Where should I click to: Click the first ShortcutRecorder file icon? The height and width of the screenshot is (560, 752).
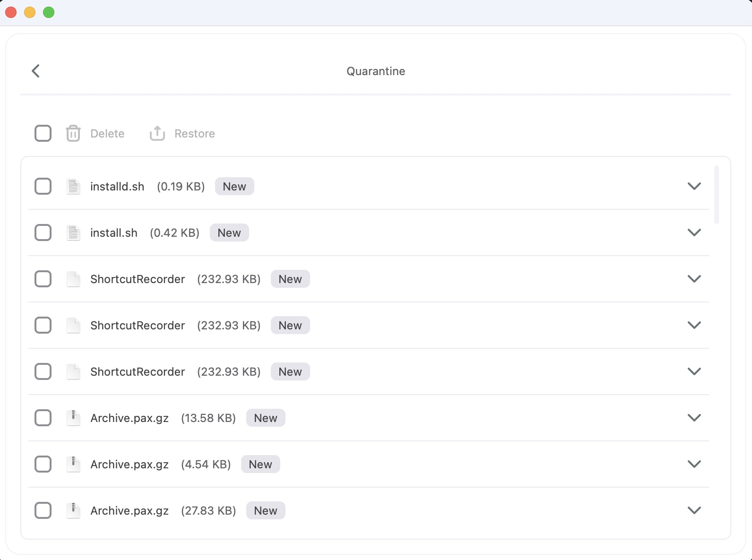click(73, 279)
